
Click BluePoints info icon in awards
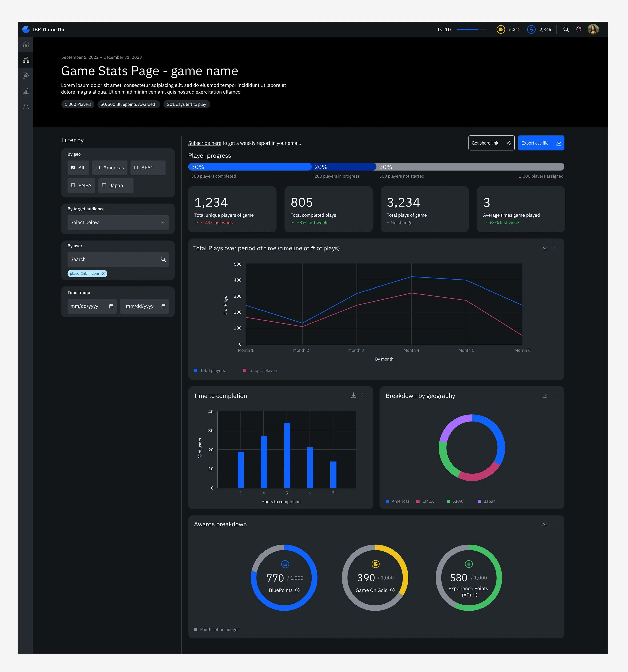pos(297,590)
